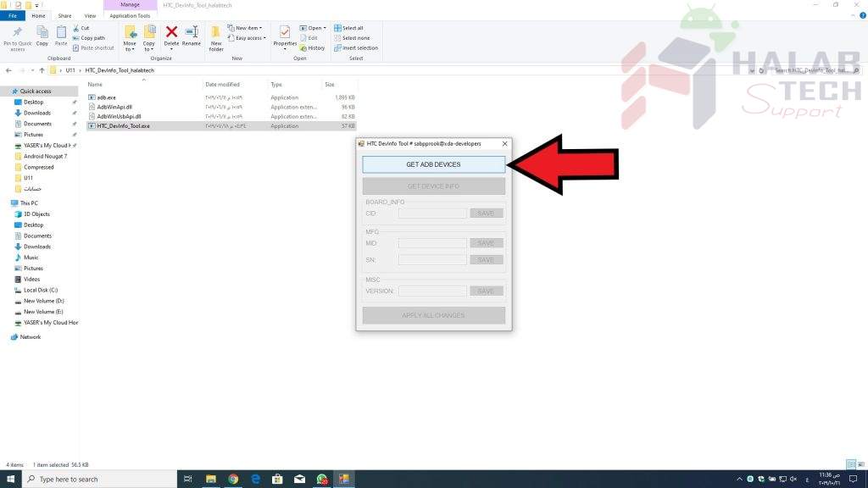Click Select none in ribbon

(352, 38)
